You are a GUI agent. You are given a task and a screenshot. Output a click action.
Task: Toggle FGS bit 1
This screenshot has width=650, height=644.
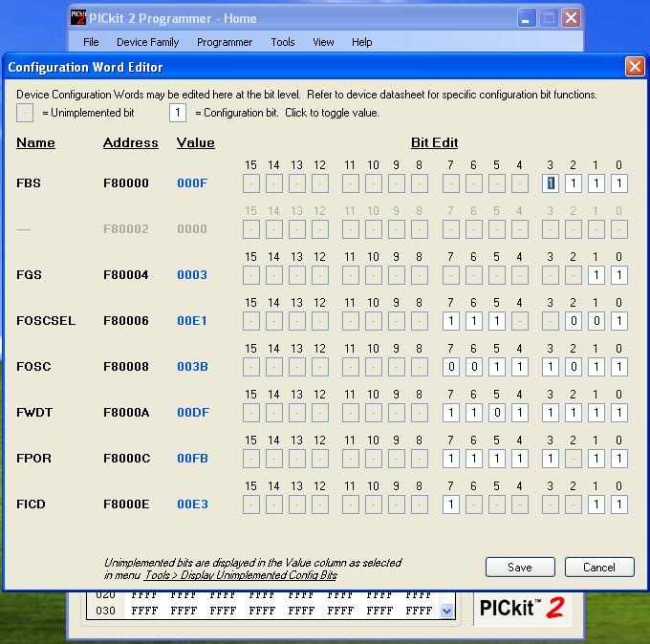596,275
